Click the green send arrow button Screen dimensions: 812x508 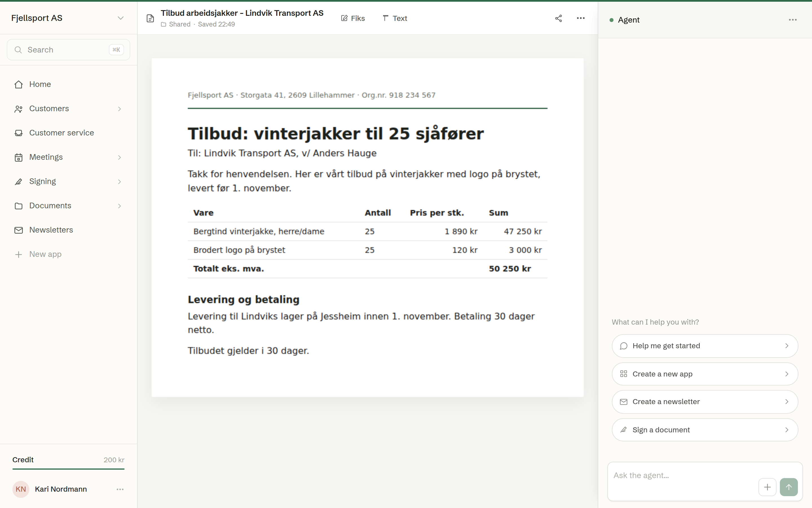tap(789, 487)
